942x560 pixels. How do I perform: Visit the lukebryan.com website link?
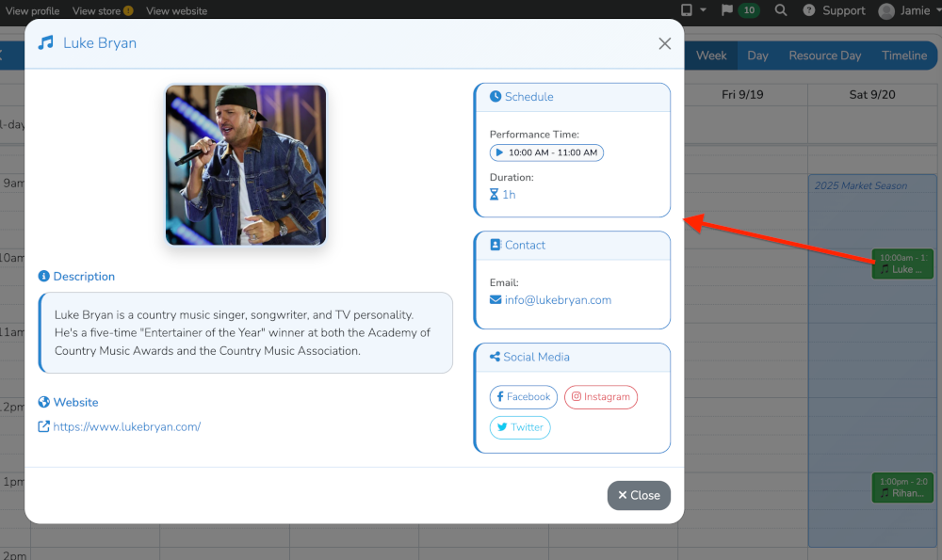126,426
